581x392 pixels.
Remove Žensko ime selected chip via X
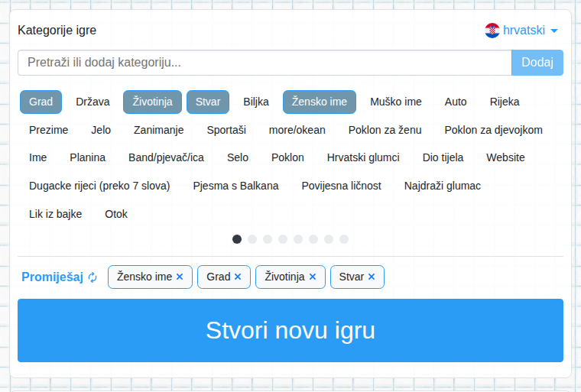point(180,277)
